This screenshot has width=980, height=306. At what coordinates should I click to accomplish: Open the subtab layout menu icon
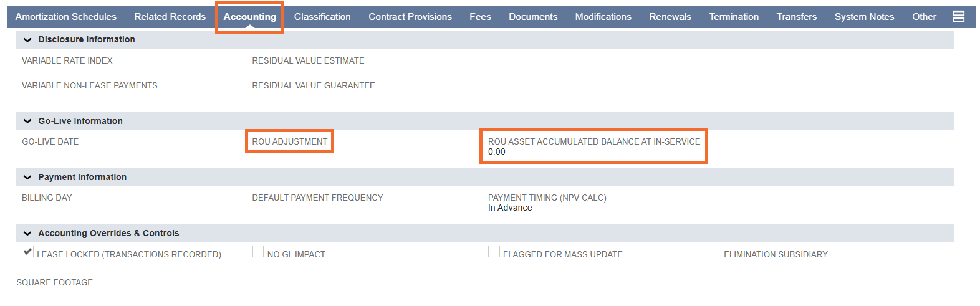tap(959, 16)
